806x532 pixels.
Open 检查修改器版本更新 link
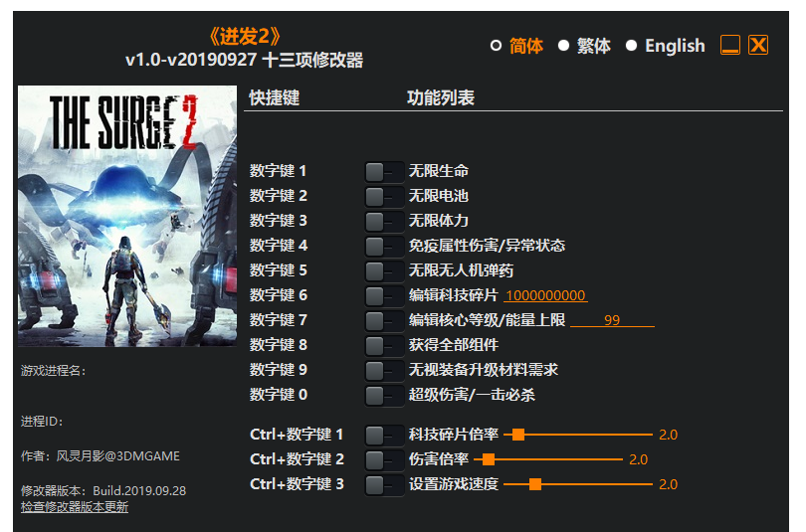(75, 507)
